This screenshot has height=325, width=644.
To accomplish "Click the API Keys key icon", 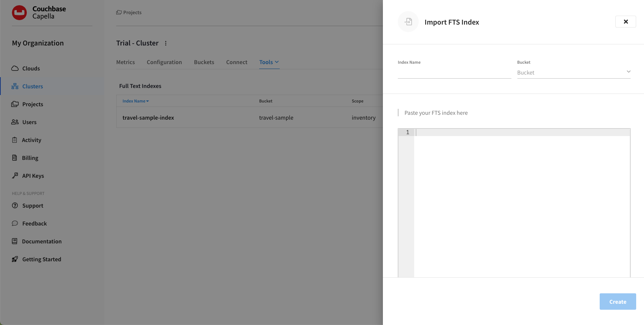I will coord(15,176).
